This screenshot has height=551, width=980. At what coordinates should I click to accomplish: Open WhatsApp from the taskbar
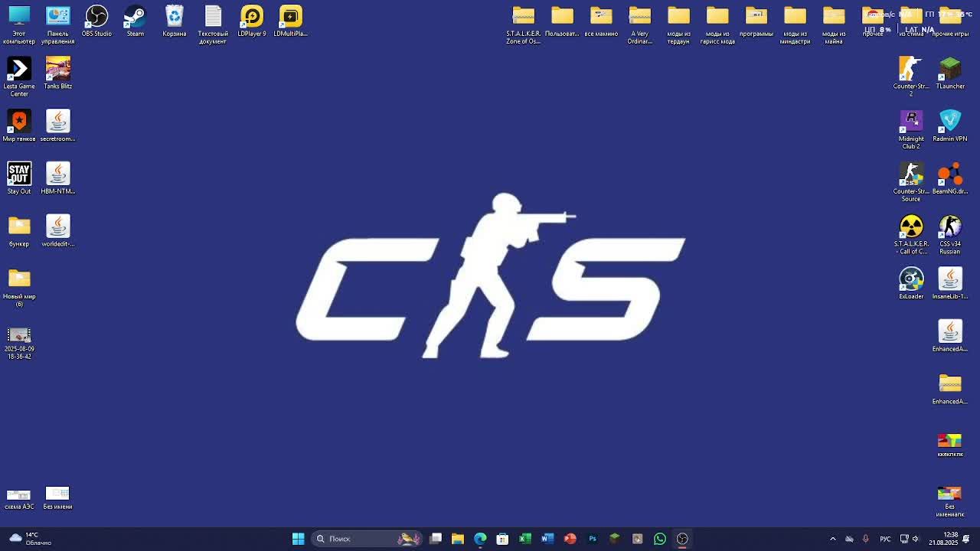click(660, 539)
